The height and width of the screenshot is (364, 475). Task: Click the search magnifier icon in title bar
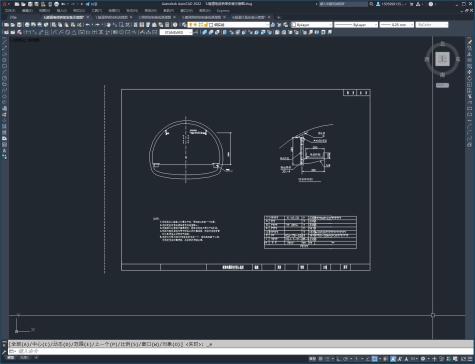tap(371, 4)
